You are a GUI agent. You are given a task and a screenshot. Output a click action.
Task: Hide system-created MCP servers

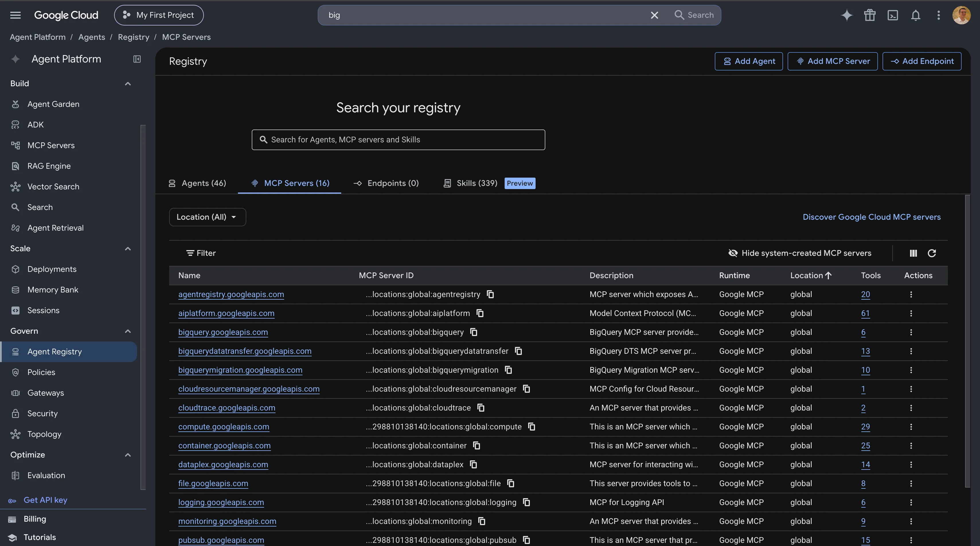[x=799, y=253]
